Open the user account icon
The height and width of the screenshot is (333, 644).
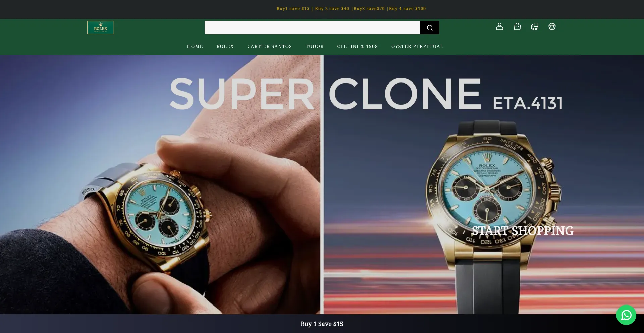pyautogui.click(x=500, y=26)
